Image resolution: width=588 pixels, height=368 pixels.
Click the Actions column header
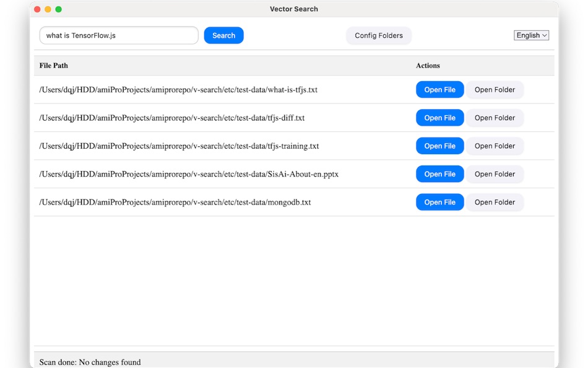point(428,65)
